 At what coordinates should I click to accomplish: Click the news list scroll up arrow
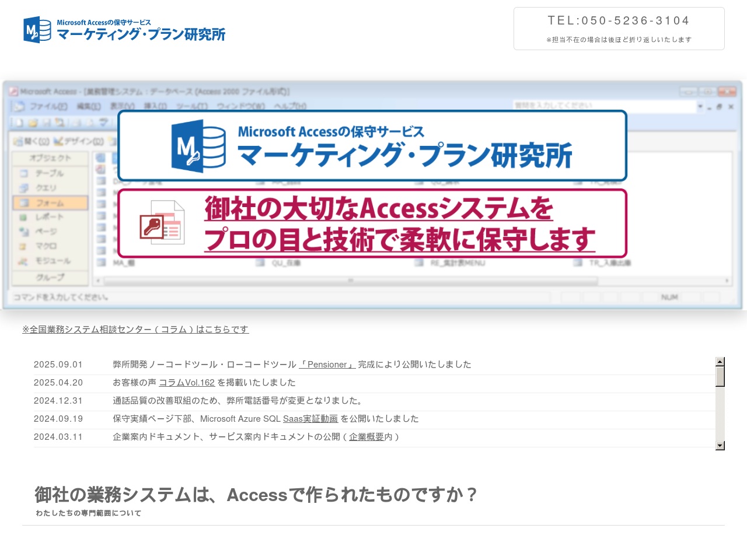[x=720, y=362]
